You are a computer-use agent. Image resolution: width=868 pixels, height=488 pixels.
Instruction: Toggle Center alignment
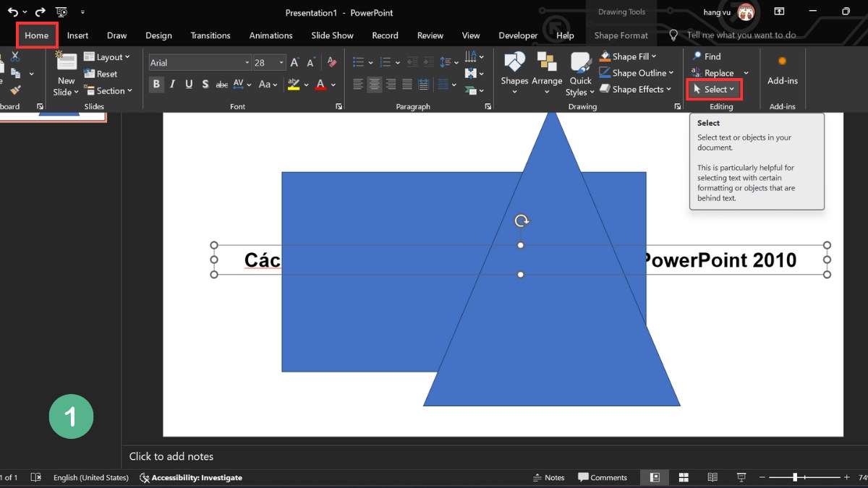[x=375, y=85]
